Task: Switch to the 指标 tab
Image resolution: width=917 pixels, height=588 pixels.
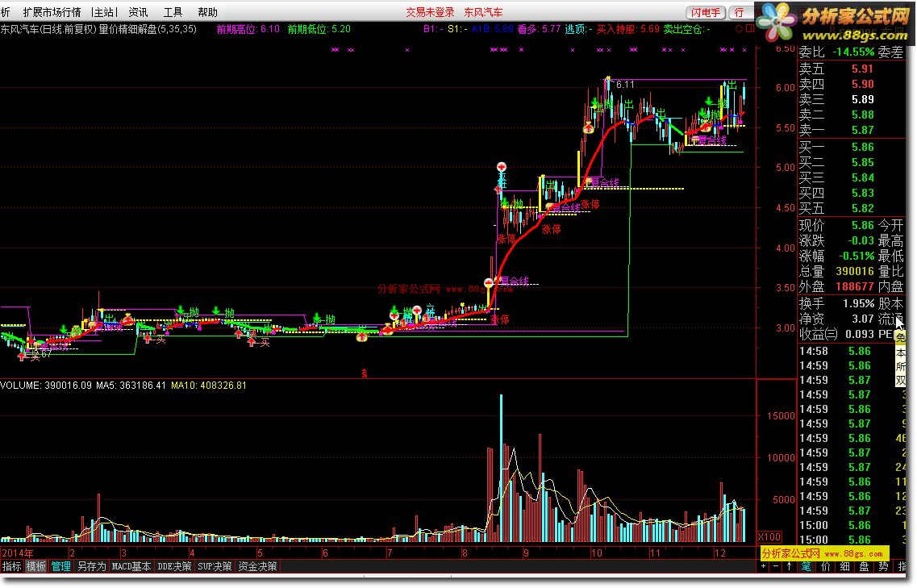Action: [x=12, y=566]
